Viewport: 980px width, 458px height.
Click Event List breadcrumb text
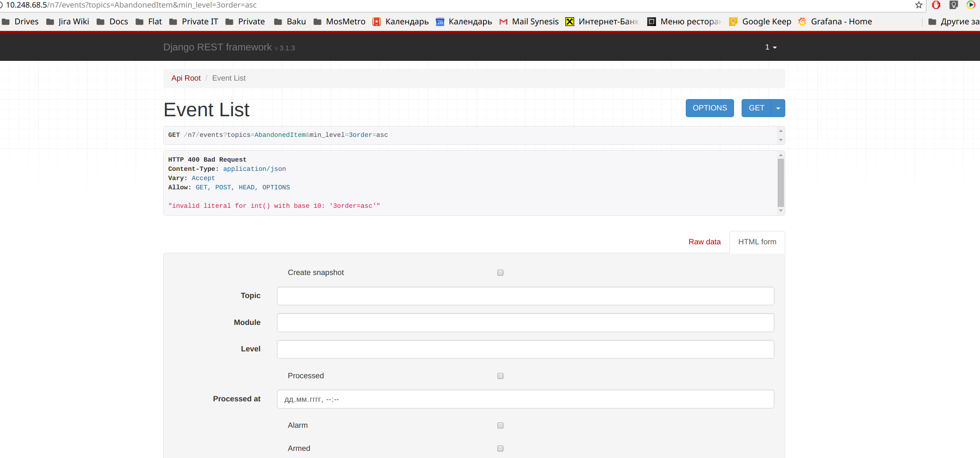click(229, 78)
